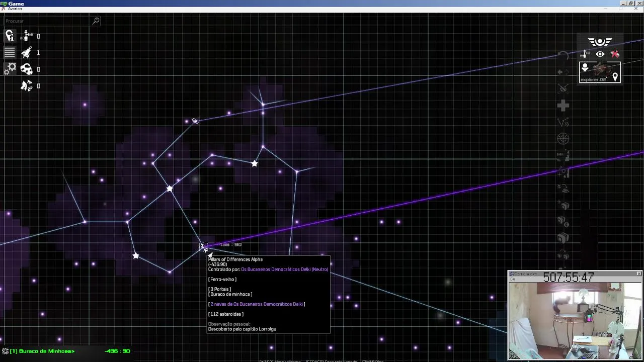
Task: Select the explorer.02 ship portrait
Action: click(600, 72)
